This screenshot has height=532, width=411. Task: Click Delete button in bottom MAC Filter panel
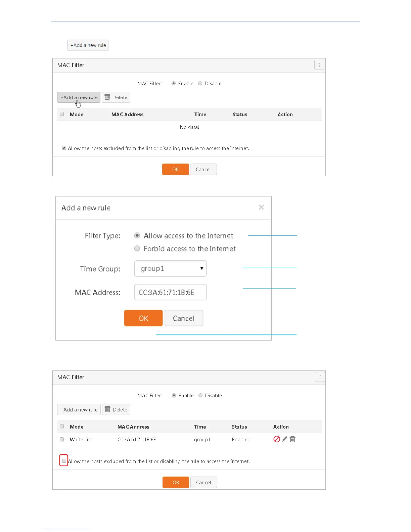point(116,409)
